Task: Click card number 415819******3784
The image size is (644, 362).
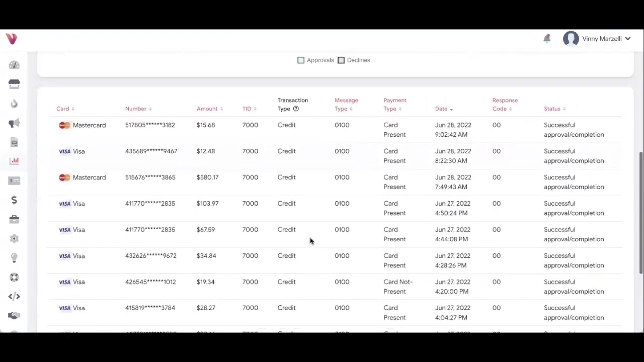Action: coord(150,308)
